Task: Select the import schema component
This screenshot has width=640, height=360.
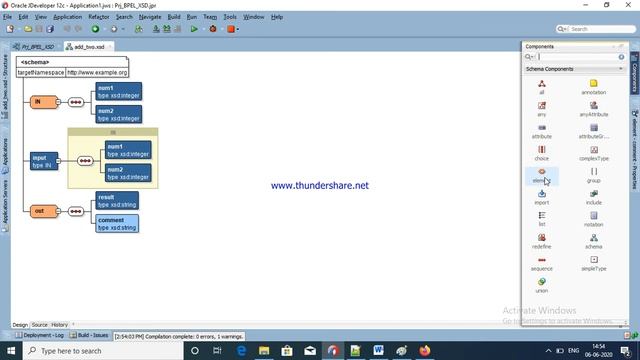Action: click(x=542, y=197)
